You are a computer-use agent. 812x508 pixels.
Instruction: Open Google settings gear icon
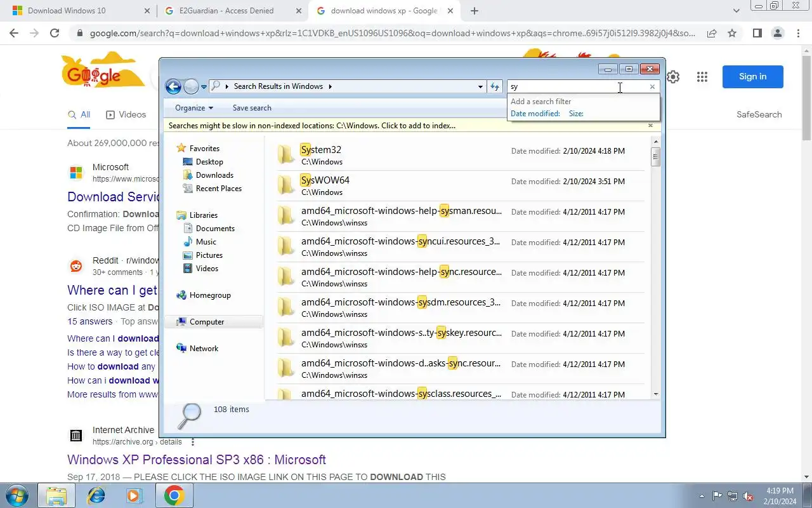[x=673, y=77]
